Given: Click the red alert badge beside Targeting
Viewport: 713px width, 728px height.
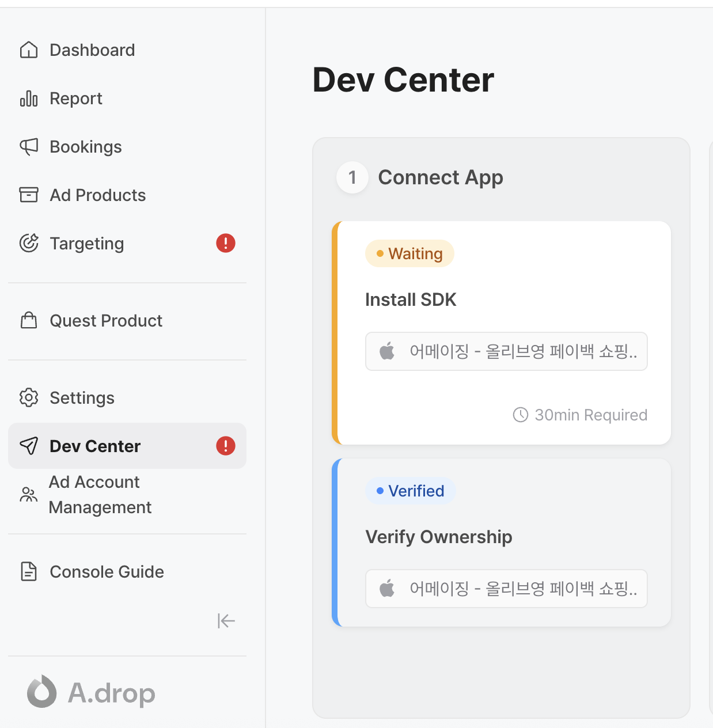Looking at the screenshot, I should pyautogui.click(x=226, y=244).
